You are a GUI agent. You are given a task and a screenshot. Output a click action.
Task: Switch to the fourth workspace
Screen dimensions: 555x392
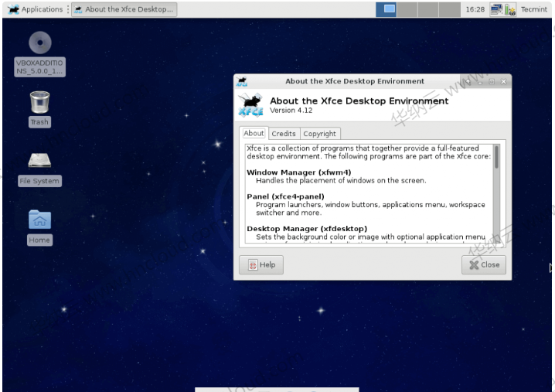tap(449, 9)
